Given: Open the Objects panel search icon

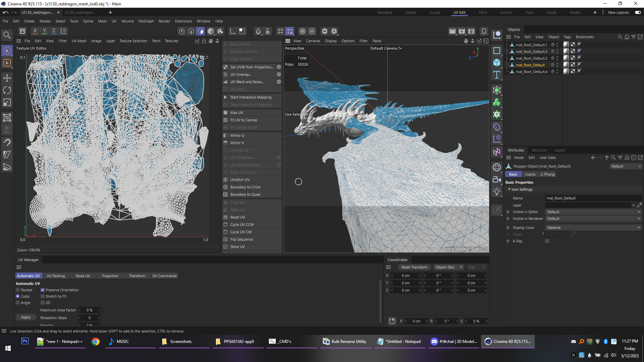Looking at the screenshot, I should click(620, 37).
